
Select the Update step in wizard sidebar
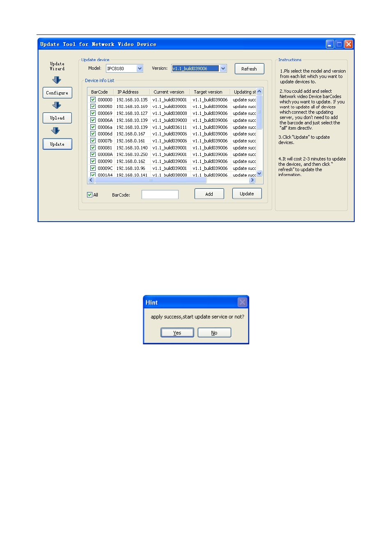[57, 144]
